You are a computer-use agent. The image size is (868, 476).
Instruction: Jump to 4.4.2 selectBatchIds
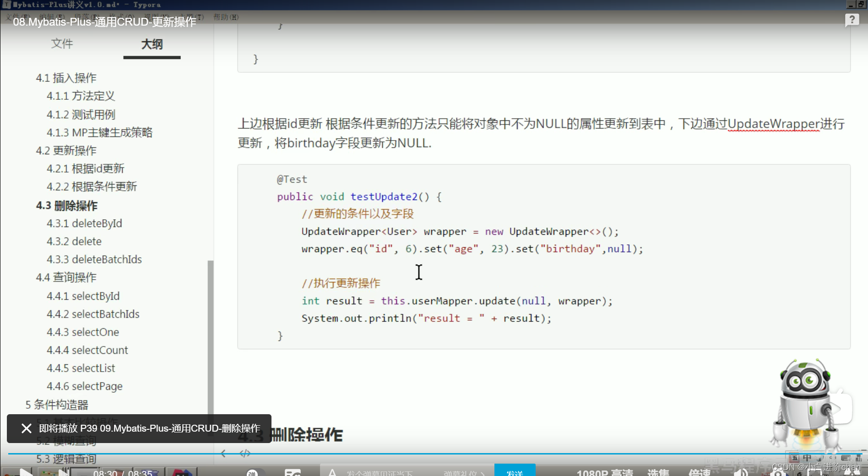93,314
